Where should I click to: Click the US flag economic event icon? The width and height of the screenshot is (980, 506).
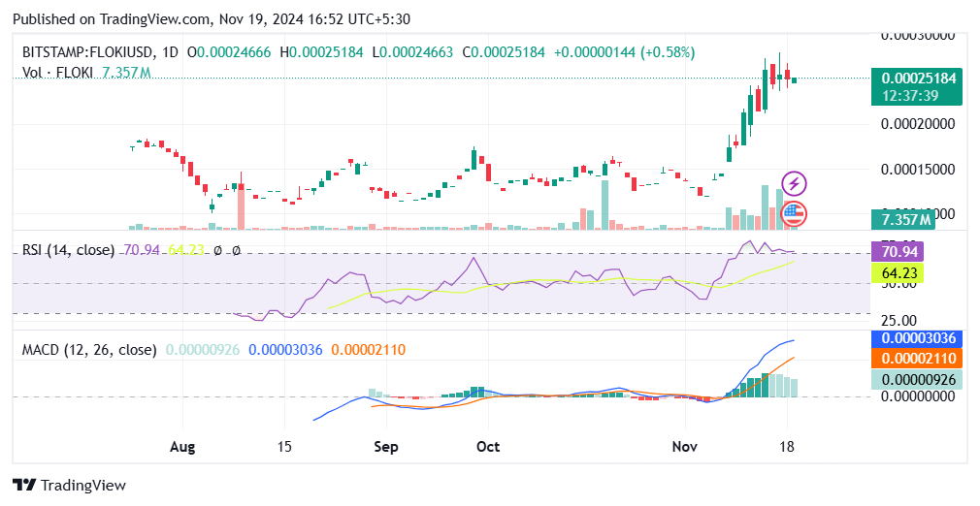click(794, 212)
